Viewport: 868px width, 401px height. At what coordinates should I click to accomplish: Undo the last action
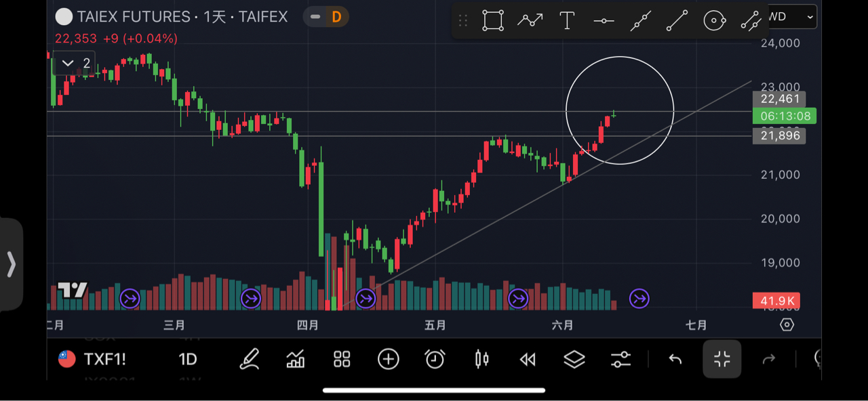[x=675, y=359]
